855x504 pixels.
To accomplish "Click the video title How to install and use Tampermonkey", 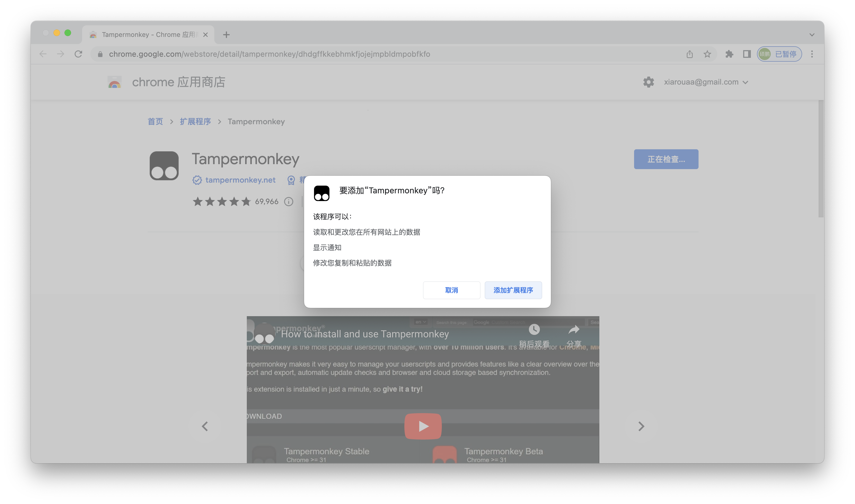I will pyautogui.click(x=364, y=334).
